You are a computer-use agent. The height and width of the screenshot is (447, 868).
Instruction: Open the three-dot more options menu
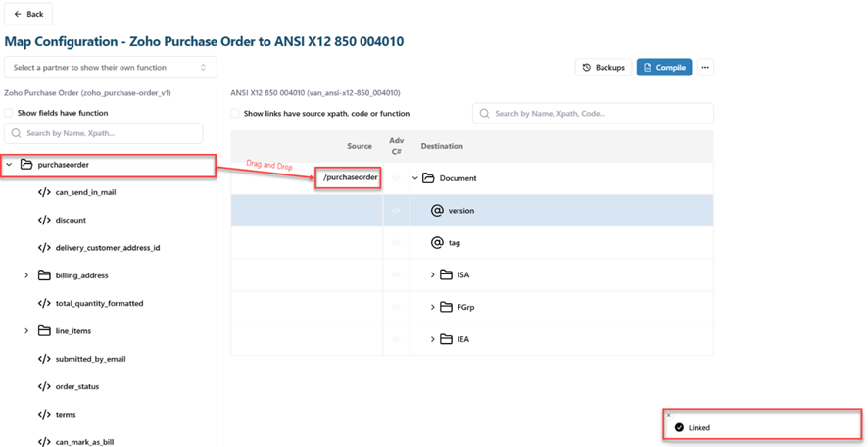[x=704, y=67]
